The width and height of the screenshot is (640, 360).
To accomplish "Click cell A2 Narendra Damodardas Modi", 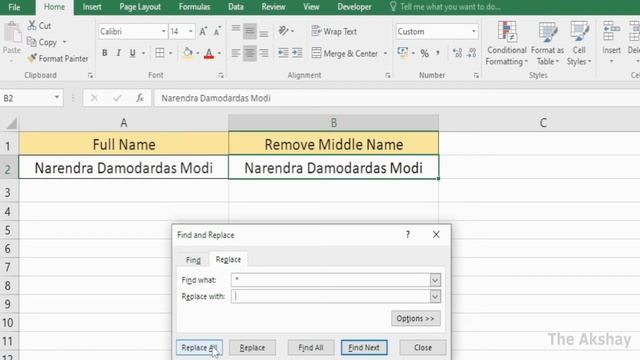I will click(x=124, y=167).
